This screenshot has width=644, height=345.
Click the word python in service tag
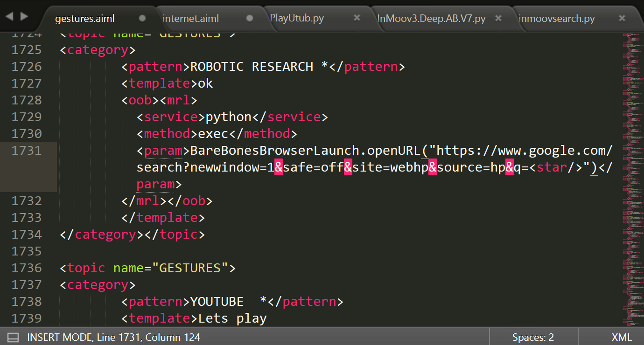229,117
